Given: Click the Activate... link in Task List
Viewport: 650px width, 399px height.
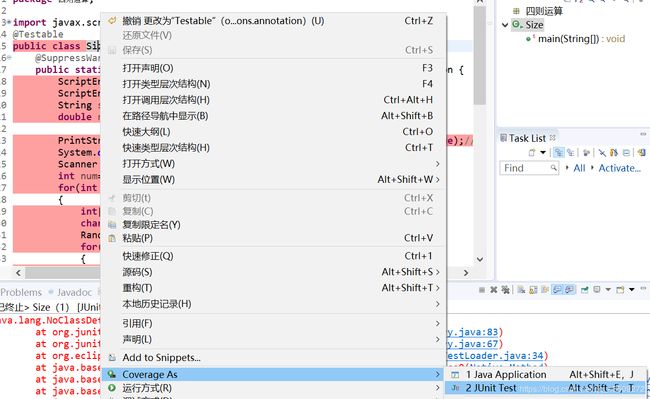Looking at the screenshot, I should coord(619,168).
